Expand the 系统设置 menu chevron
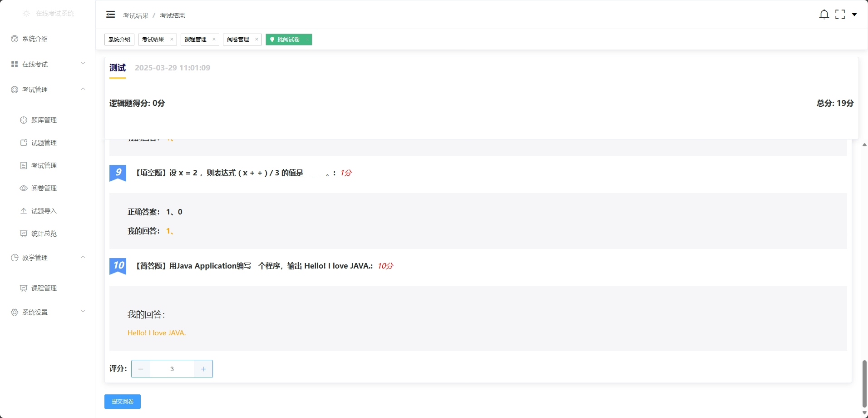The height and width of the screenshot is (418, 868). [83, 312]
